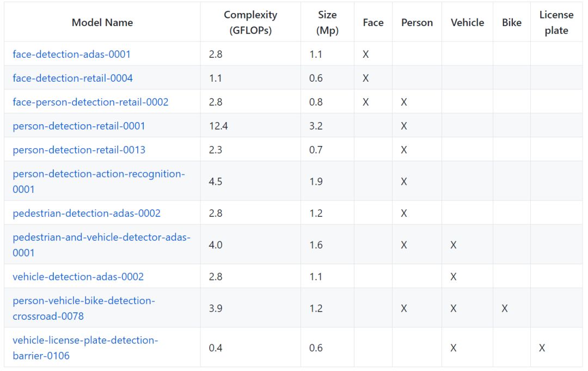The width and height of the screenshot is (588, 371).
Task: Open the face-detection-retail-0004 link
Action: (72, 78)
